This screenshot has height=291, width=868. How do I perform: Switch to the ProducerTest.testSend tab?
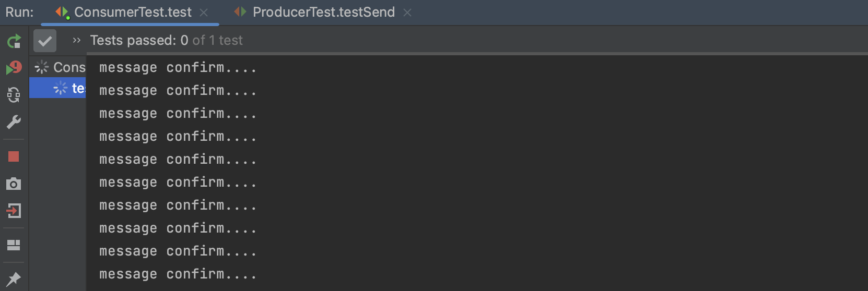point(323,12)
